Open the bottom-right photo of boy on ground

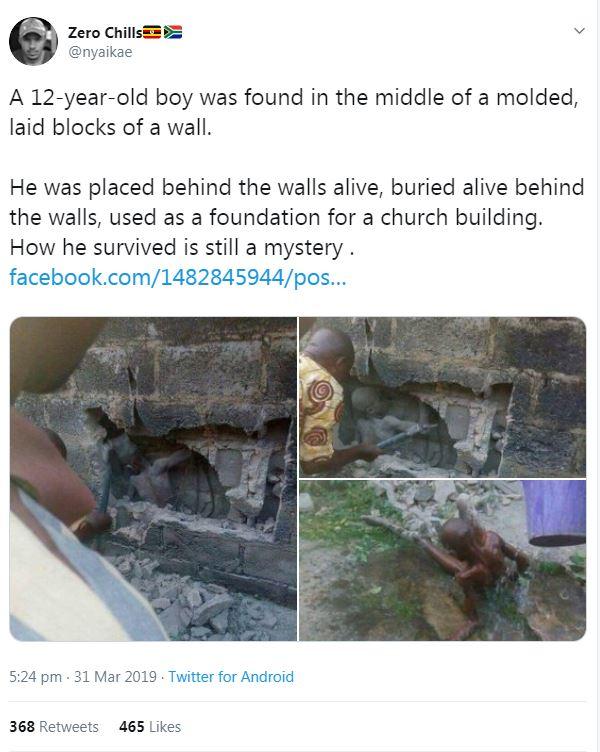[443, 560]
